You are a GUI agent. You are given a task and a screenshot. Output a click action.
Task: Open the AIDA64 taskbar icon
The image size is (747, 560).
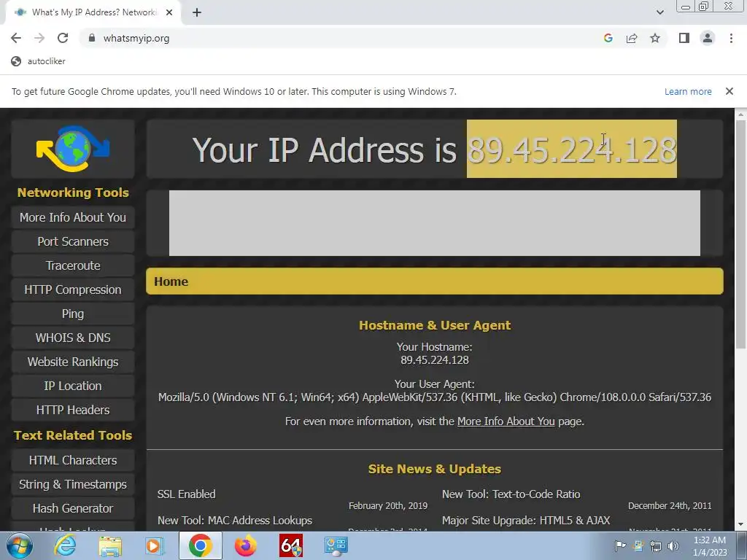pos(290,545)
